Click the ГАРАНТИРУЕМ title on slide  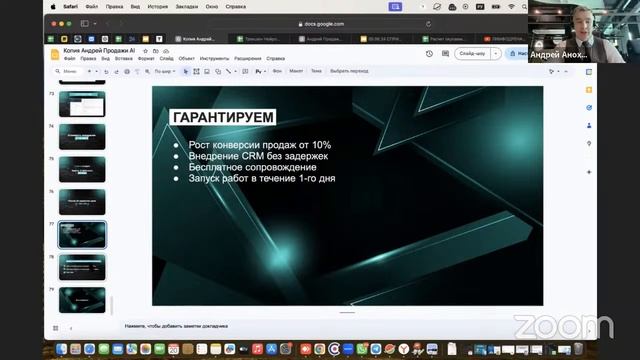coord(223,117)
